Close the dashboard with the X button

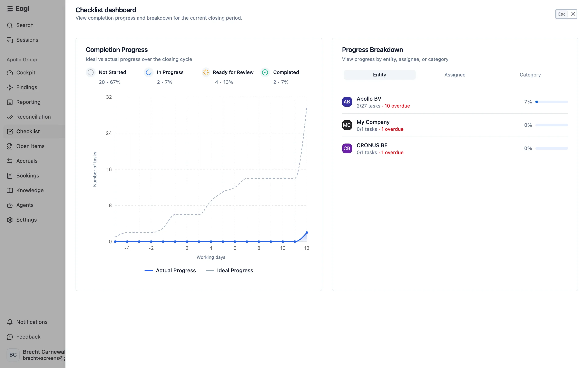pos(573,14)
